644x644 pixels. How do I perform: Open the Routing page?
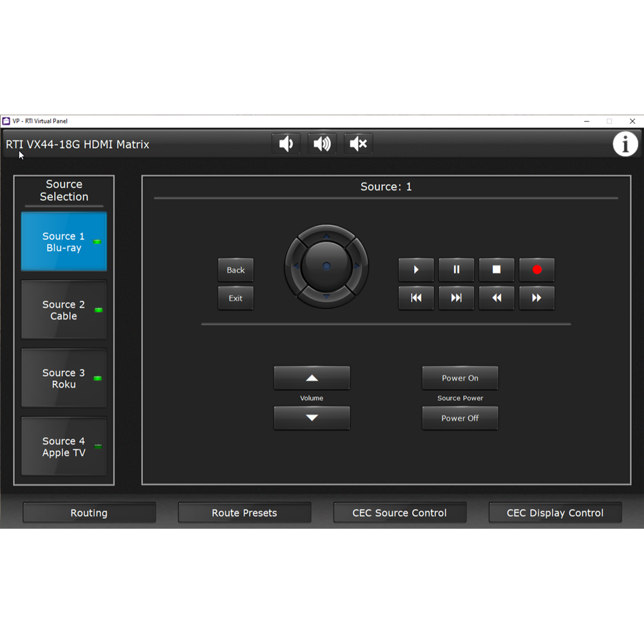(89, 513)
